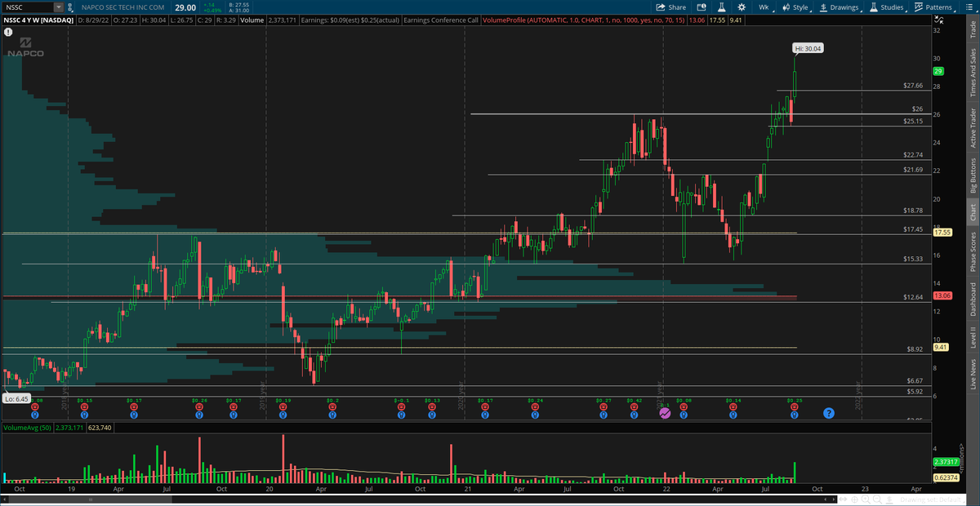Click the $25.15 price level label

913,122
